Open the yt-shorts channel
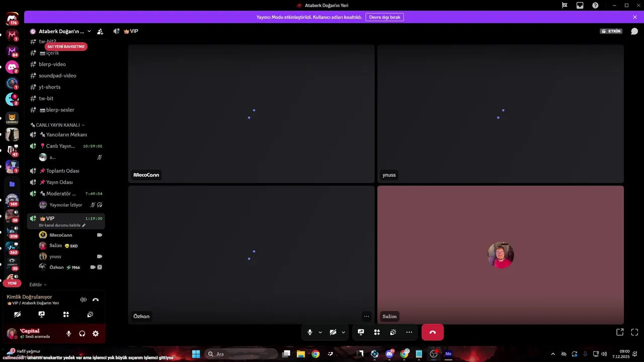This screenshot has height=362, width=644. tap(66, 87)
